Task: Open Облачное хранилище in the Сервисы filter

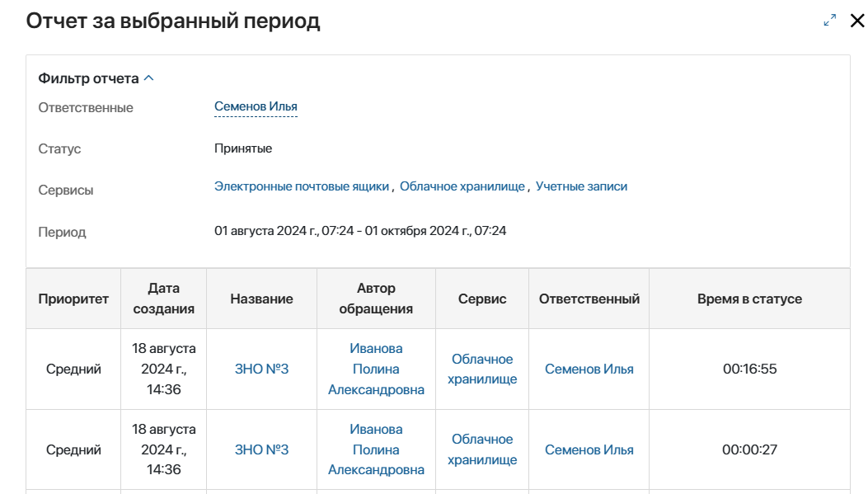Action: click(462, 186)
